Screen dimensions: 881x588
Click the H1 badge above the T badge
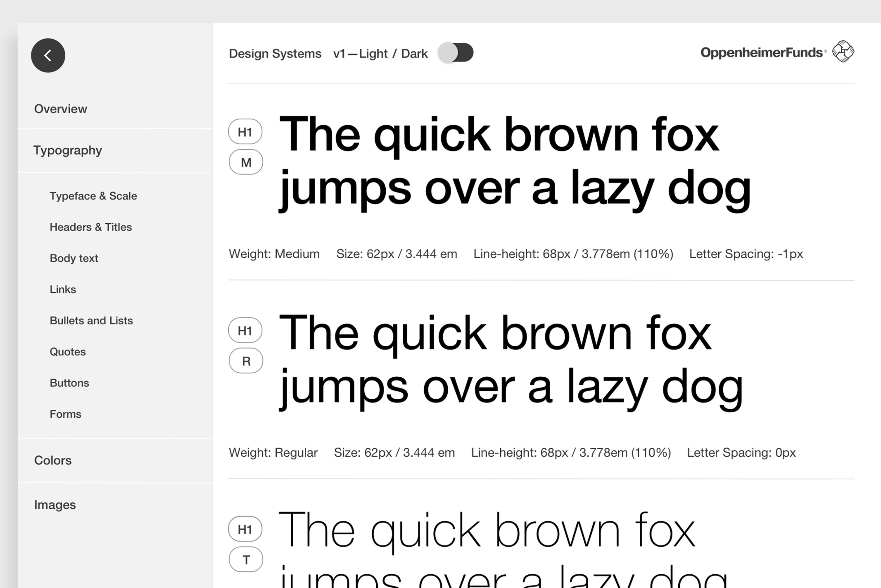coord(245,529)
